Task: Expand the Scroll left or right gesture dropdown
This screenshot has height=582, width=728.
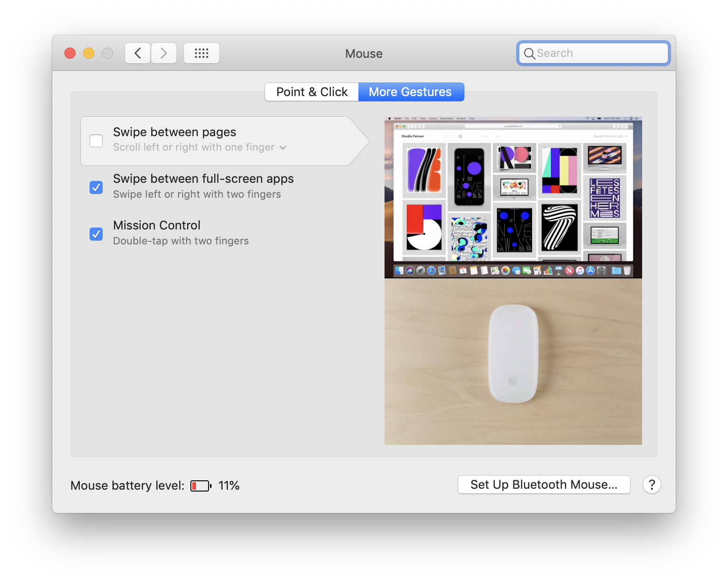Action: tap(283, 148)
